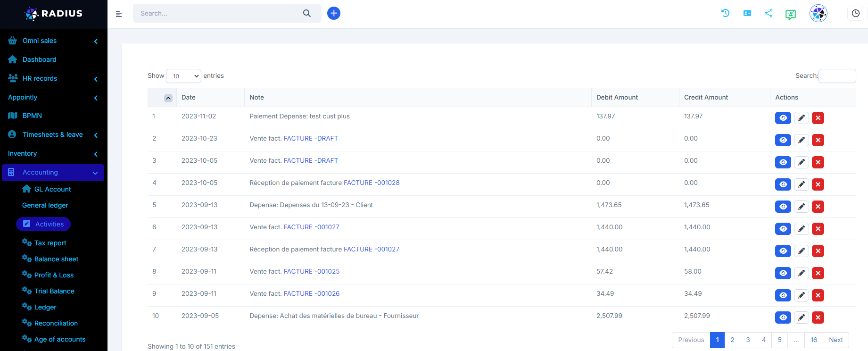
Task: Edit row 4 Réception de paiement -001028
Action: (802, 184)
